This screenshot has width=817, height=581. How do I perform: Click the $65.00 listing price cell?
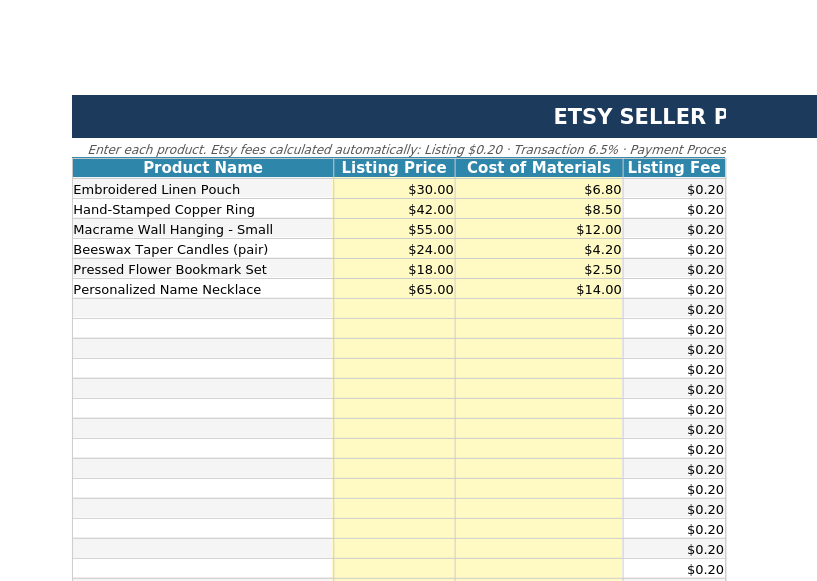(394, 289)
